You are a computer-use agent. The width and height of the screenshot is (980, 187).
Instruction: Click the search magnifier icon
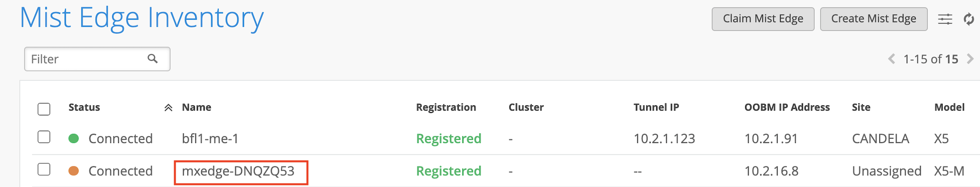coord(153,59)
